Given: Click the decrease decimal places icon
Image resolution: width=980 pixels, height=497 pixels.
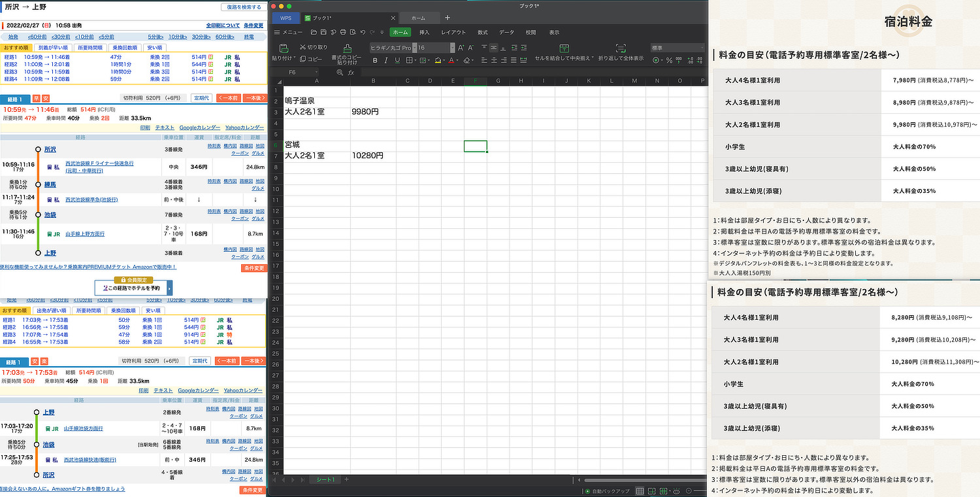Looking at the screenshot, I should coord(700,60).
